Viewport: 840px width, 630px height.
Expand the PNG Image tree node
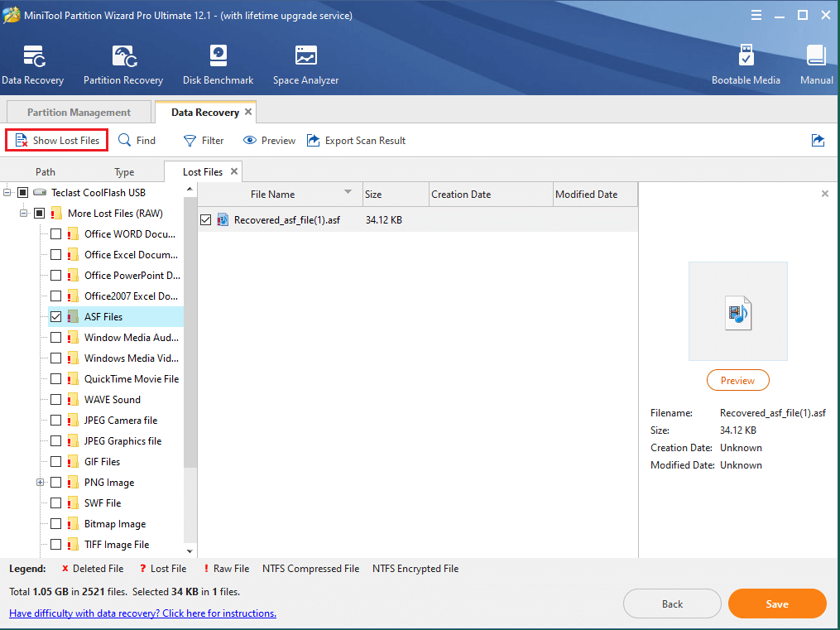coord(41,482)
